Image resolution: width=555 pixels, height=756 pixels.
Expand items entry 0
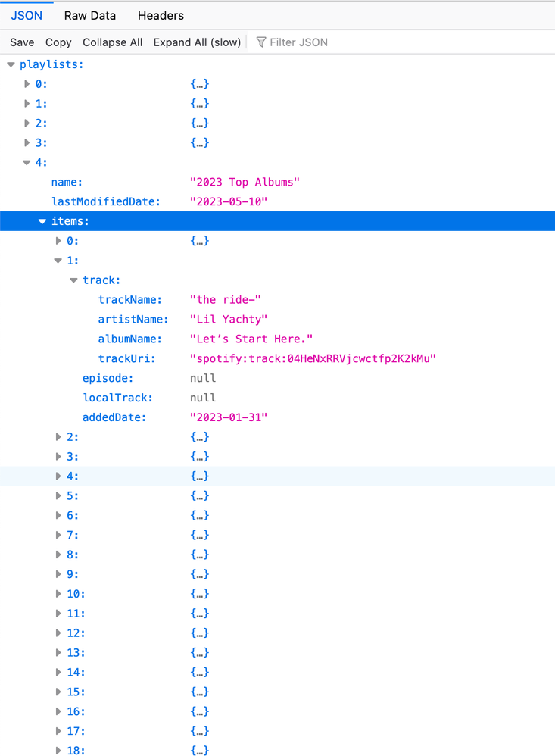[58, 241]
